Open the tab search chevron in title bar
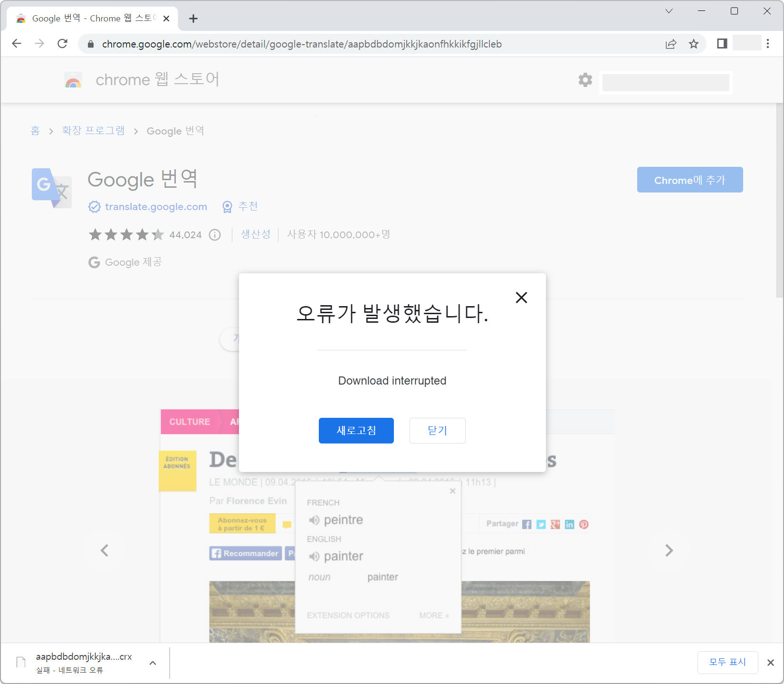784x684 pixels. (669, 11)
